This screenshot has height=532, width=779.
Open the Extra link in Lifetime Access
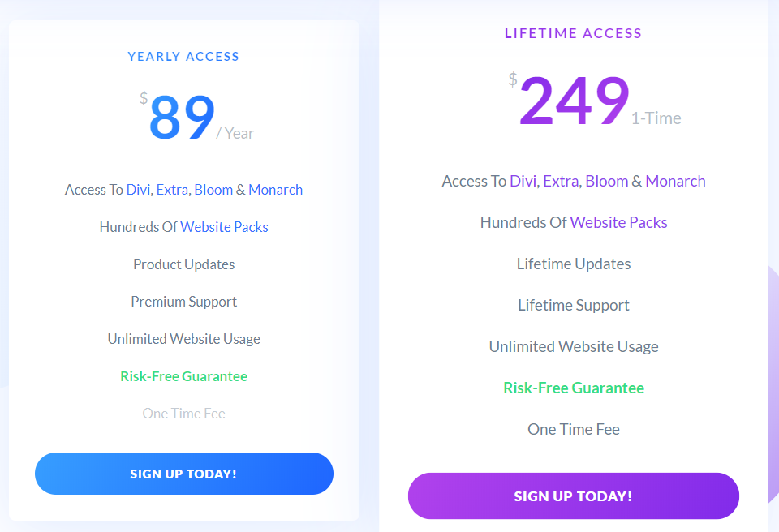[x=561, y=181]
